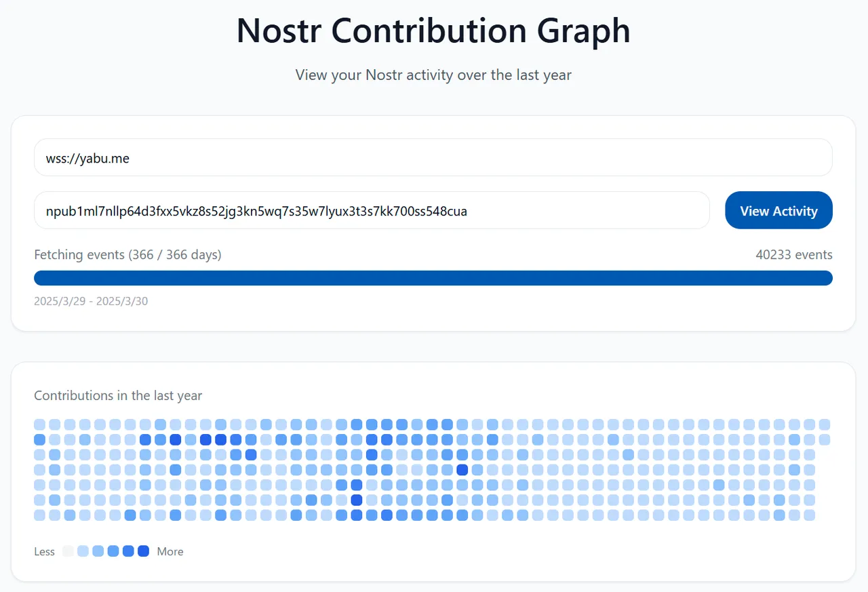Click the second legend swatch after Less
The width and height of the screenshot is (868, 592).
(x=83, y=551)
